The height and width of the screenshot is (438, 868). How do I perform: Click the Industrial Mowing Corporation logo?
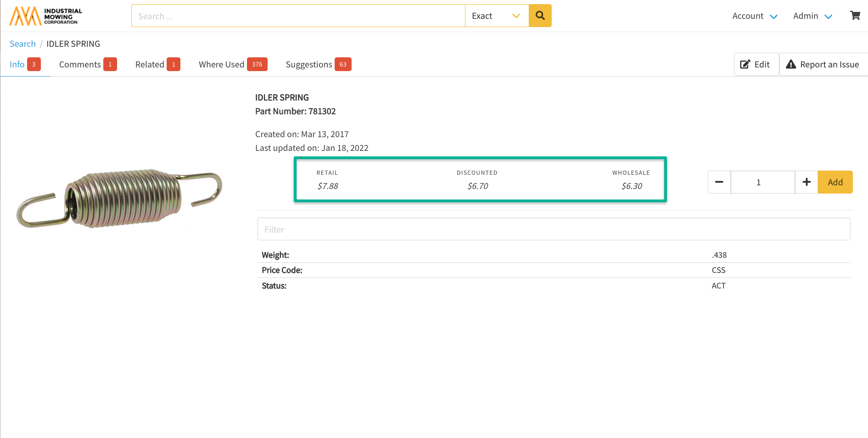[x=46, y=16]
